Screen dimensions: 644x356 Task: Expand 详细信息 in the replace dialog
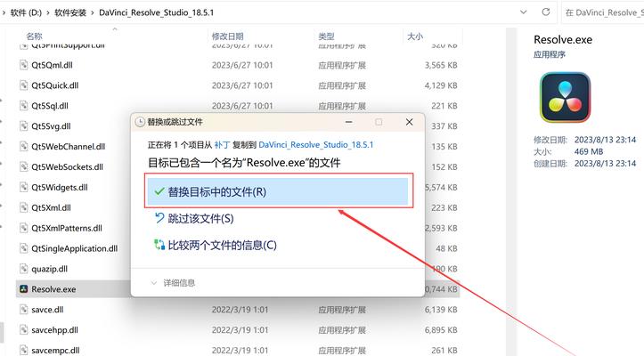(x=173, y=283)
